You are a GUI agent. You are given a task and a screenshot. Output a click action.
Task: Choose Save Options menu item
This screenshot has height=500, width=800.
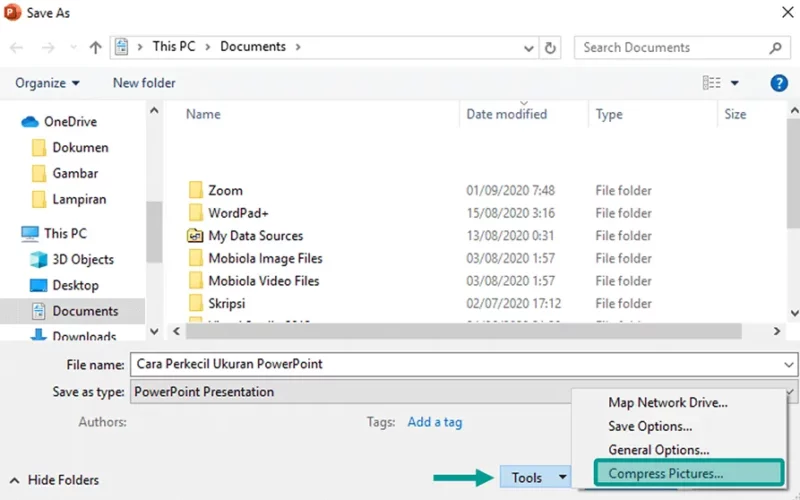pos(650,426)
